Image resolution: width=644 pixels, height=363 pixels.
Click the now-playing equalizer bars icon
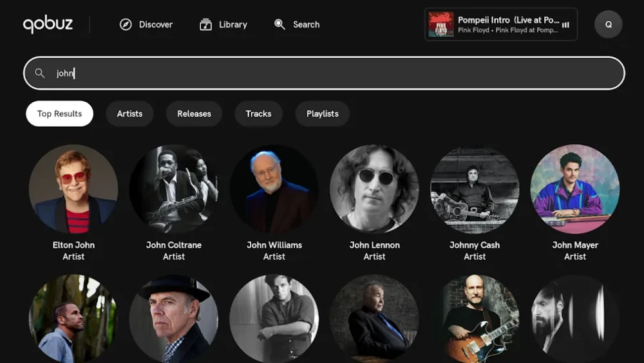(x=565, y=25)
